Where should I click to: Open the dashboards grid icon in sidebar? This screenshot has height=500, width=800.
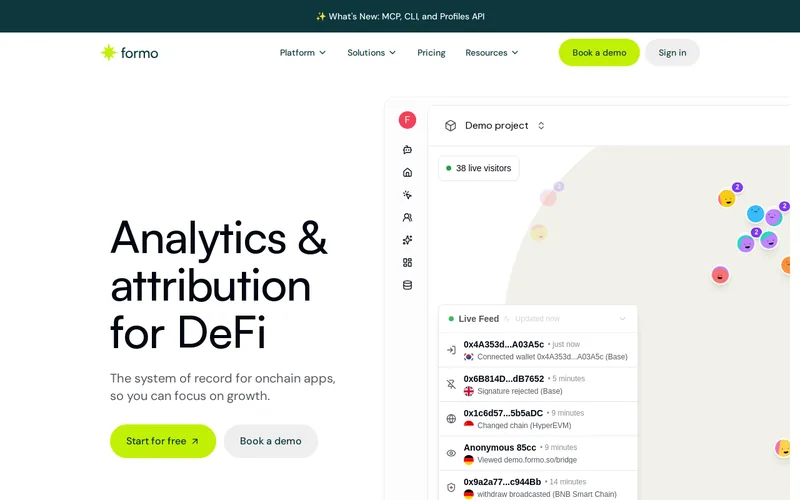[407, 262]
